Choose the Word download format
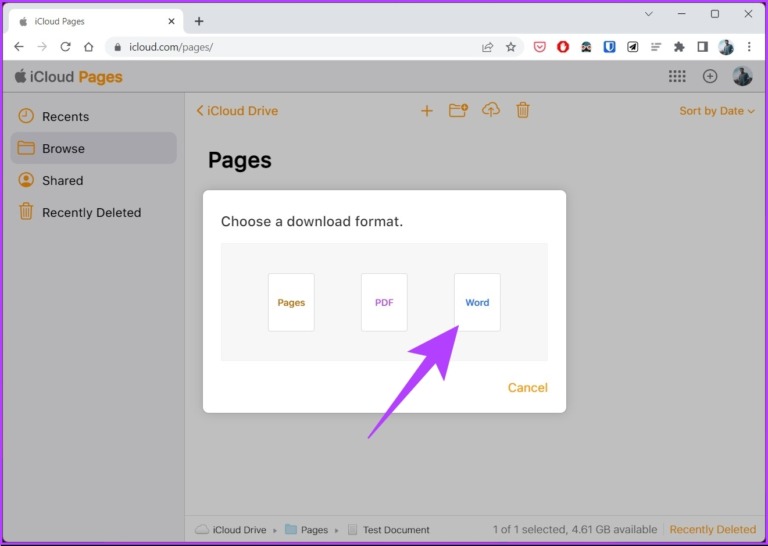Image resolution: width=768 pixels, height=546 pixels. pos(477,302)
